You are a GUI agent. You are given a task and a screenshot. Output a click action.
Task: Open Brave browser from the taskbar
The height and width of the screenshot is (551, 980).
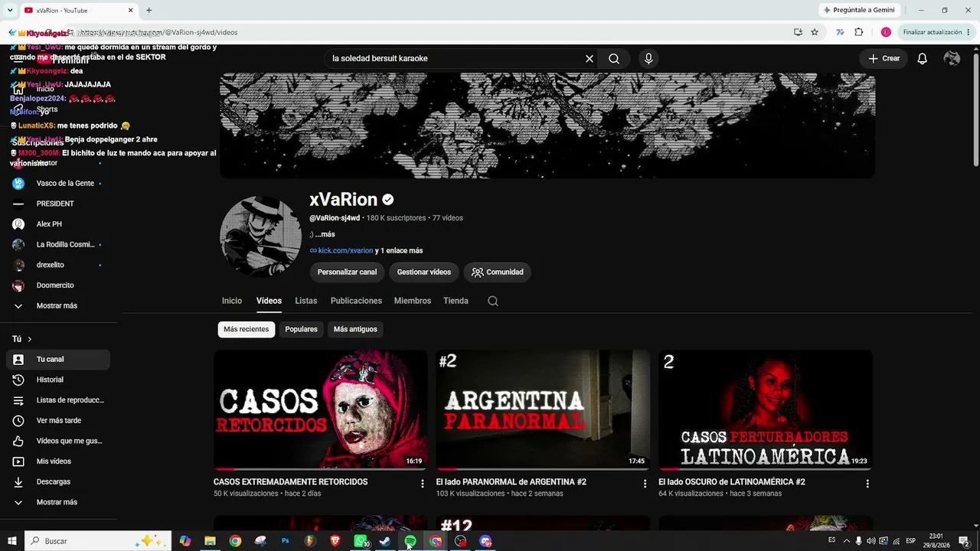point(335,541)
